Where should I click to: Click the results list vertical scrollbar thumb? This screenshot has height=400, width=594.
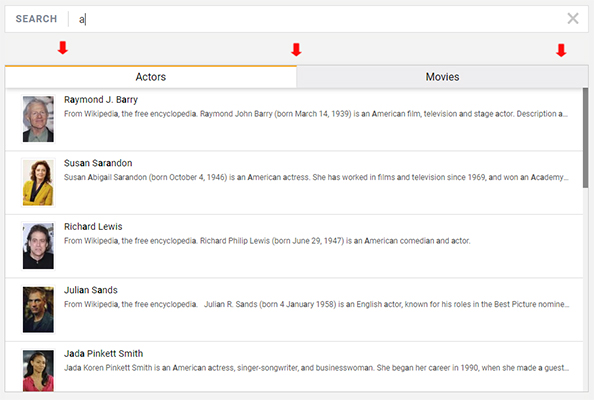point(585,138)
